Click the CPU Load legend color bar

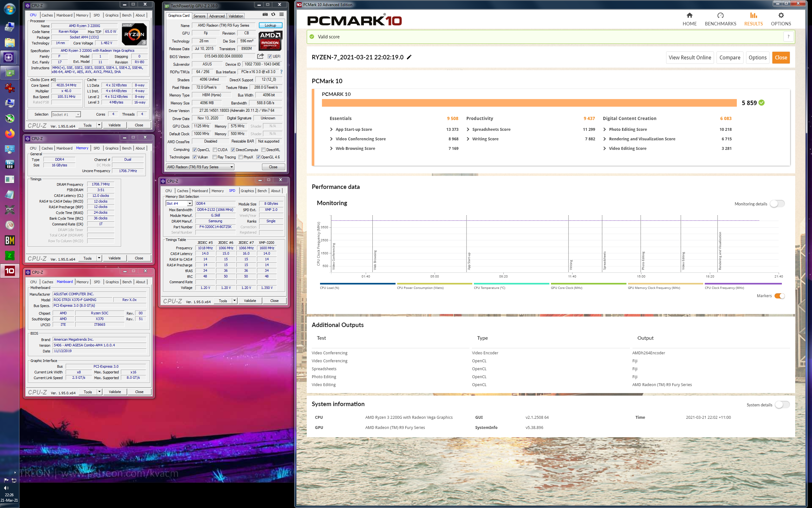click(358, 284)
